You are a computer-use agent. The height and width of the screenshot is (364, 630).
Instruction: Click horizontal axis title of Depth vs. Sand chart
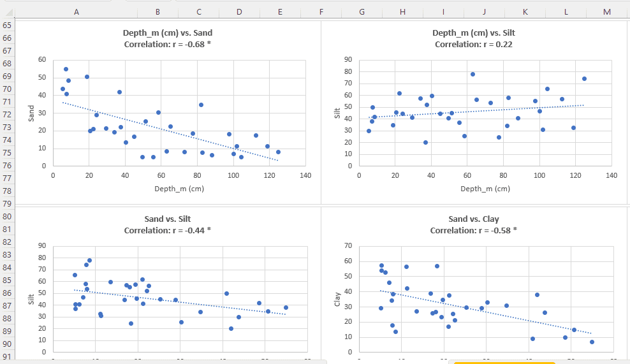click(x=179, y=189)
